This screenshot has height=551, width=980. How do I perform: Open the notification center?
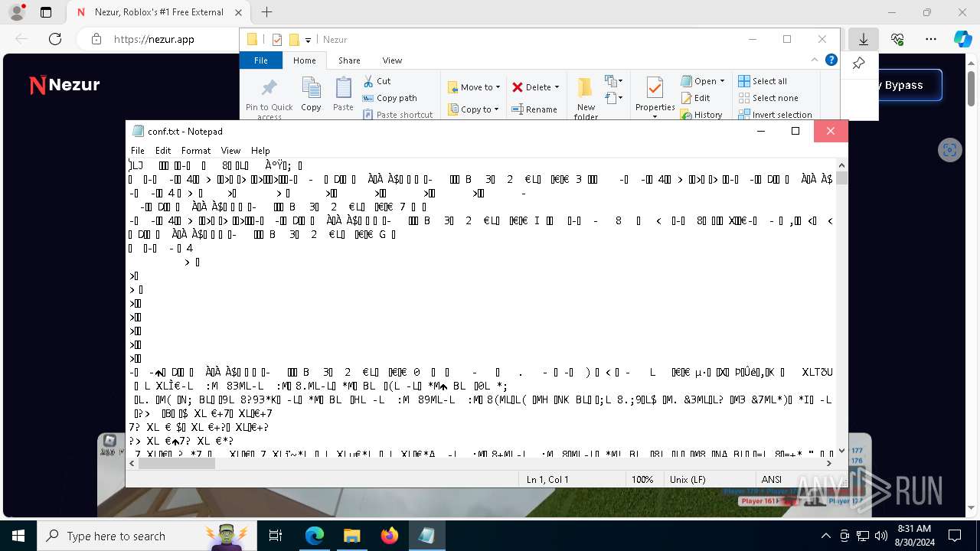click(x=955, y=536)
